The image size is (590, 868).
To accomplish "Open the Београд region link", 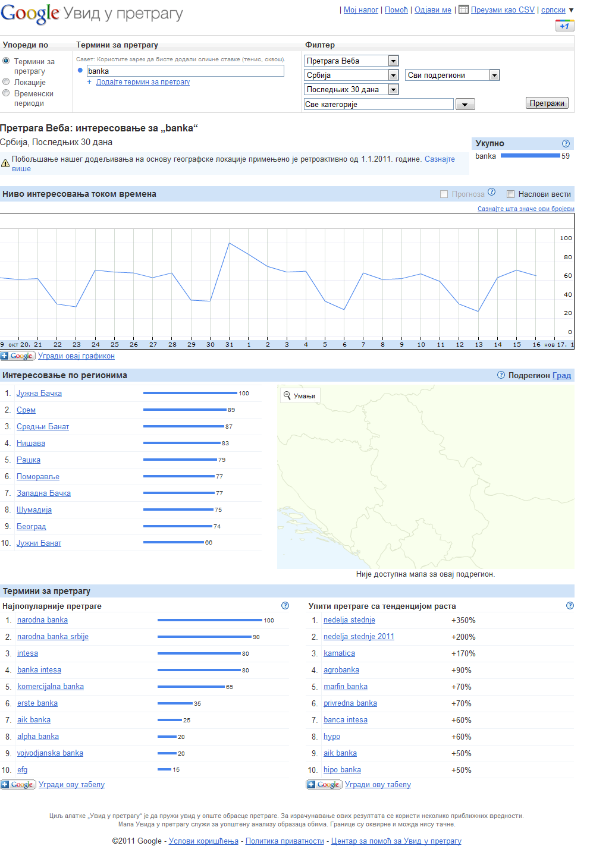I will [31, 526].
